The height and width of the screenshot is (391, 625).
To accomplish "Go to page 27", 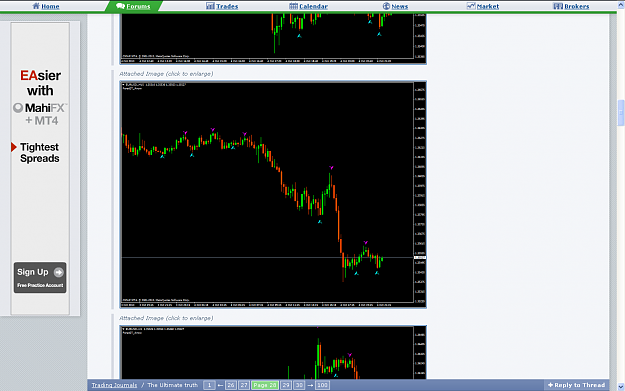I will (244, 385).
